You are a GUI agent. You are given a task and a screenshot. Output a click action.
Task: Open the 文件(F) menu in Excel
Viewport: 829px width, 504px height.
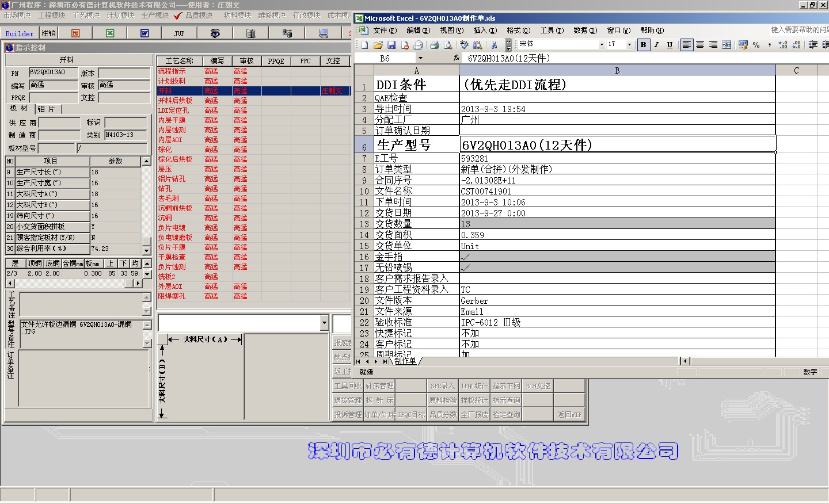[385, 30]
